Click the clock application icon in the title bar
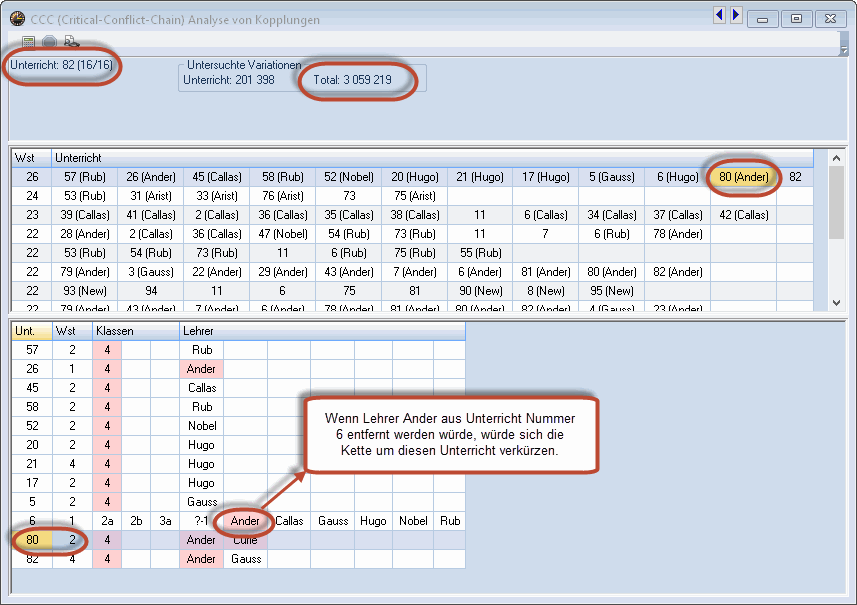The width and height of the screenshot is (857, 605). tap(17, 19)
